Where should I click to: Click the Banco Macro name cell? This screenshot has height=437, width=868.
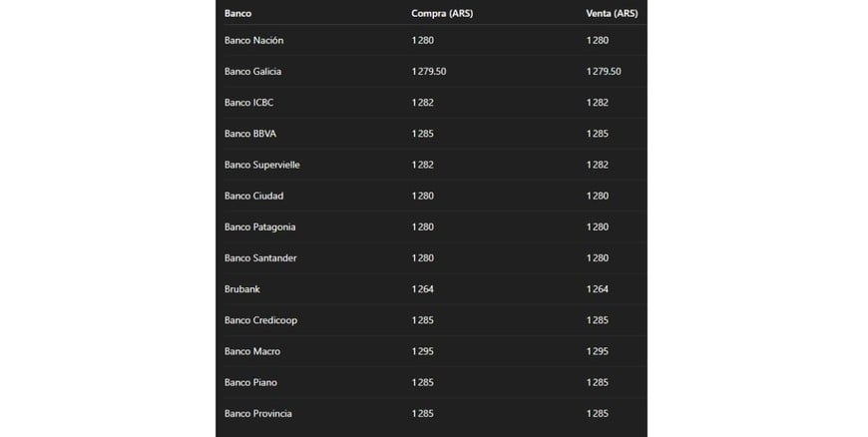(x=252, y=351)
